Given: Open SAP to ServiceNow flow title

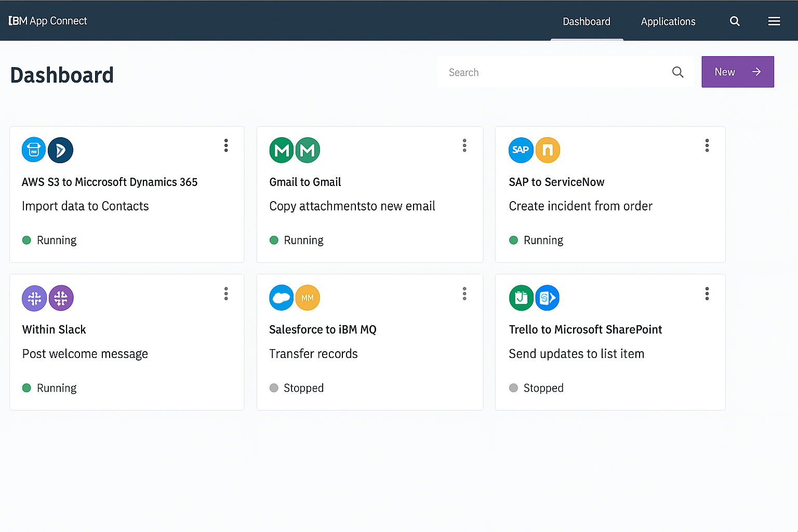Looking at the screenshot, I should pyautogui.click(x=556, y=182).
